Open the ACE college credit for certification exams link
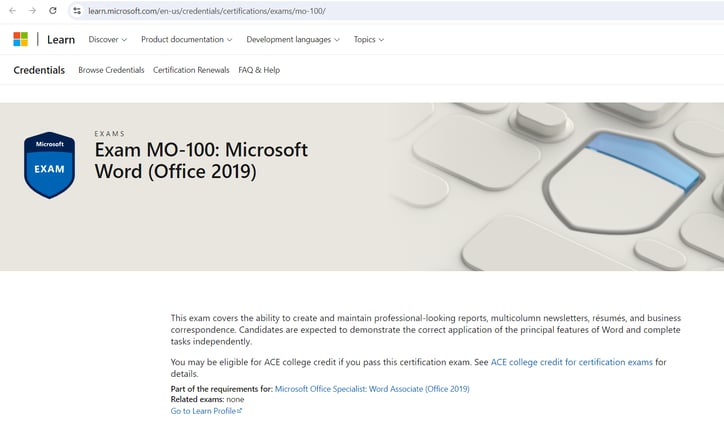The image size is (724, 433). [572, 362]
